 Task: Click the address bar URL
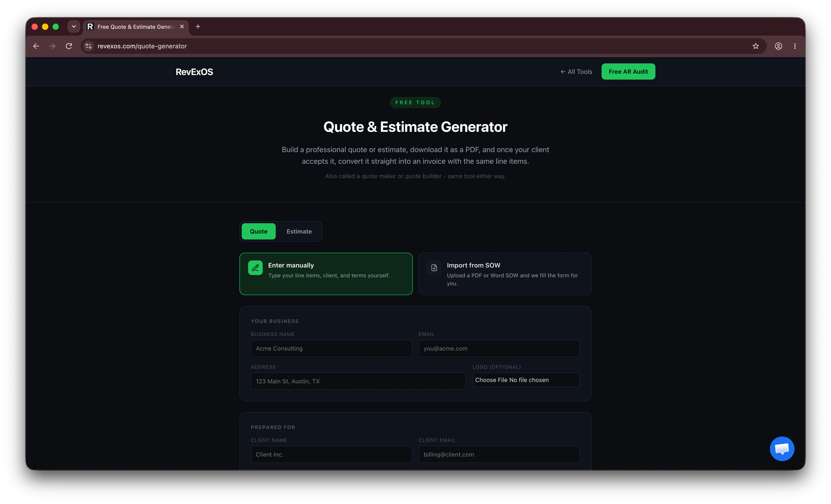point(142,46)
